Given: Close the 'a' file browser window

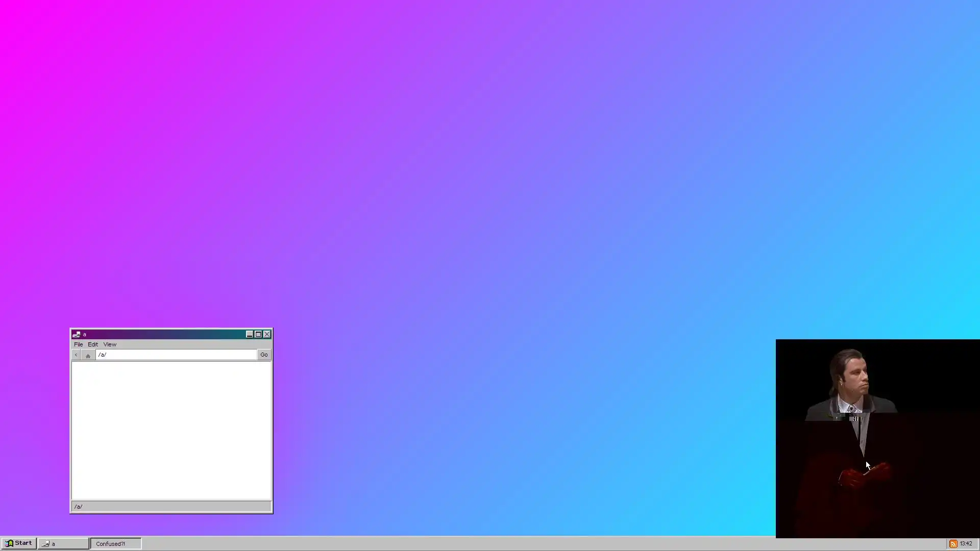Looking at the screenshot, I should click(x=267, y=334).
